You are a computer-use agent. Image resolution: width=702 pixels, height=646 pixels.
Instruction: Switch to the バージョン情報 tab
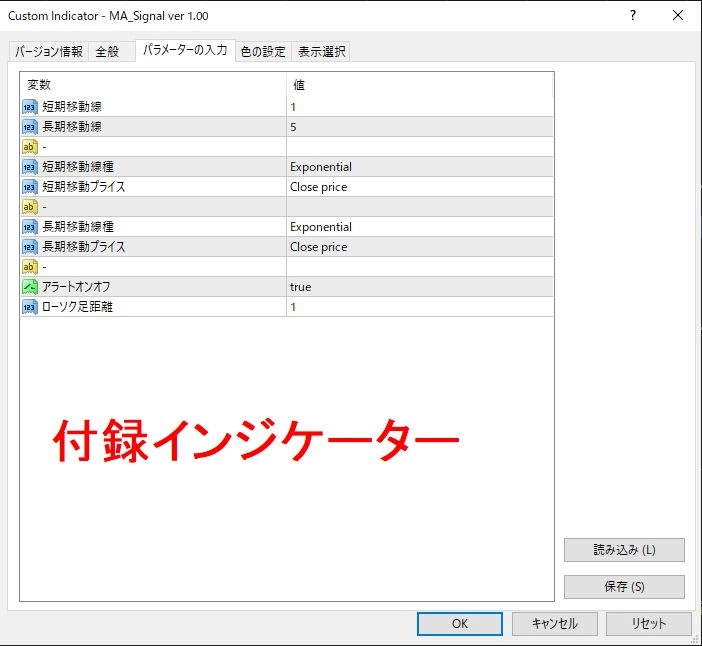[49, 52]
